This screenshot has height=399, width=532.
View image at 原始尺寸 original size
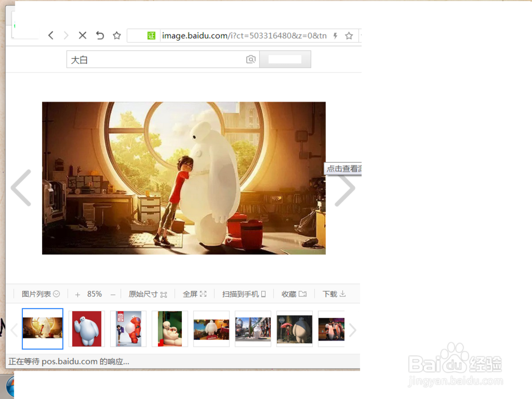click(148, 294)
